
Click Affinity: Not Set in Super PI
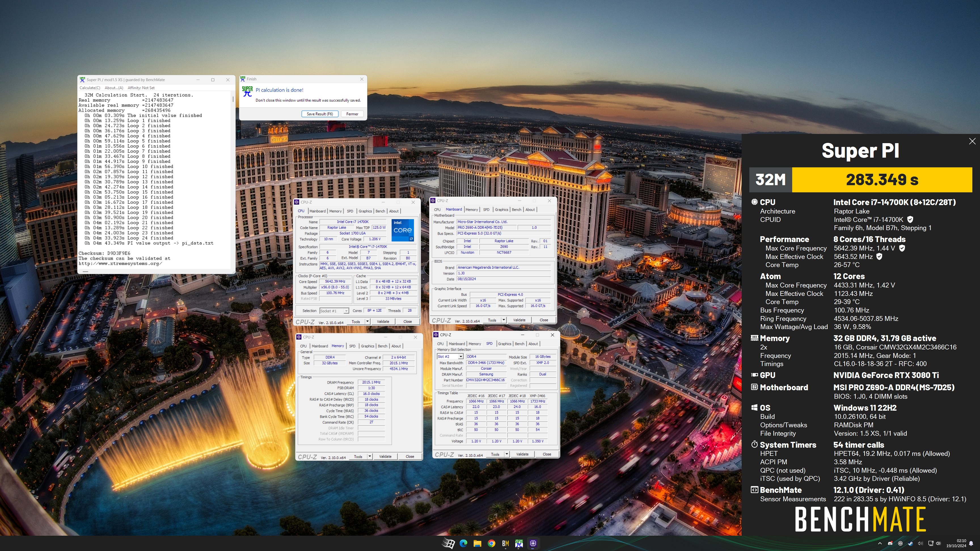[x=141, y=88]
